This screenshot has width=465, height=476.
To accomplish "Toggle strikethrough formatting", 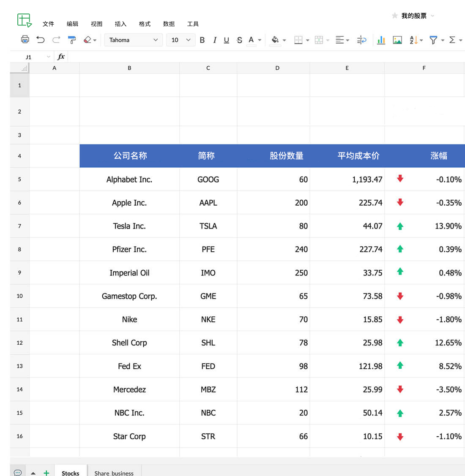I will point(239,40).
